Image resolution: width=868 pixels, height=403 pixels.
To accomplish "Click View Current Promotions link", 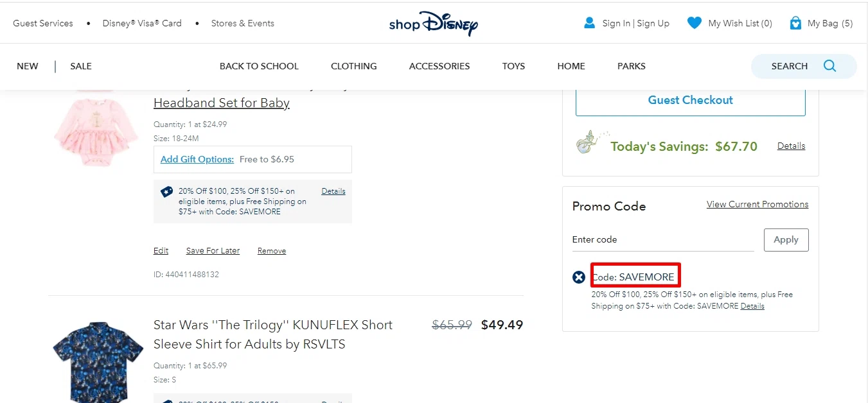I will [757, 204].
